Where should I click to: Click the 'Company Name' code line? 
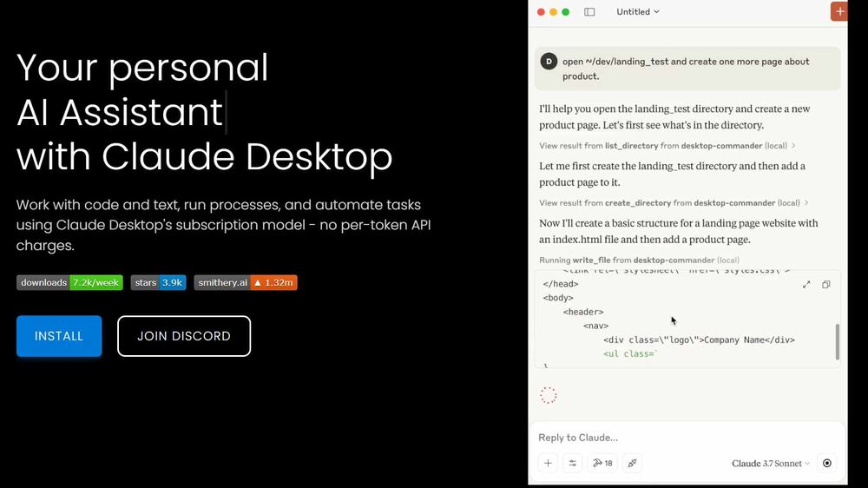click(x=699, y=340)
